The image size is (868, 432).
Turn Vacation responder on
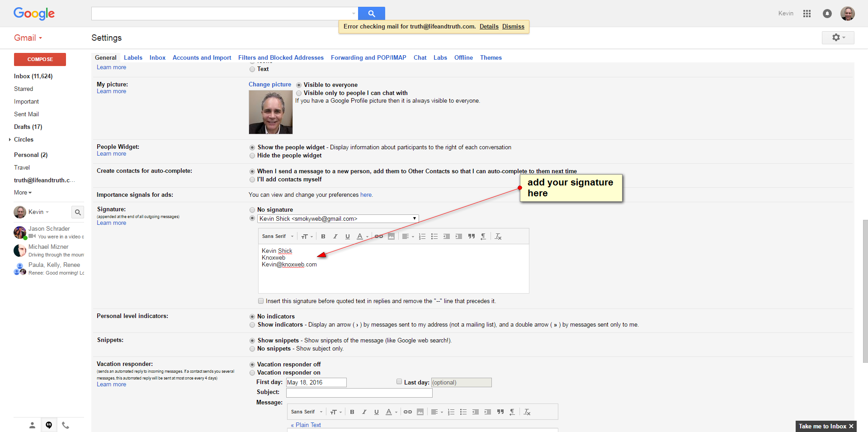coord(252,373)
